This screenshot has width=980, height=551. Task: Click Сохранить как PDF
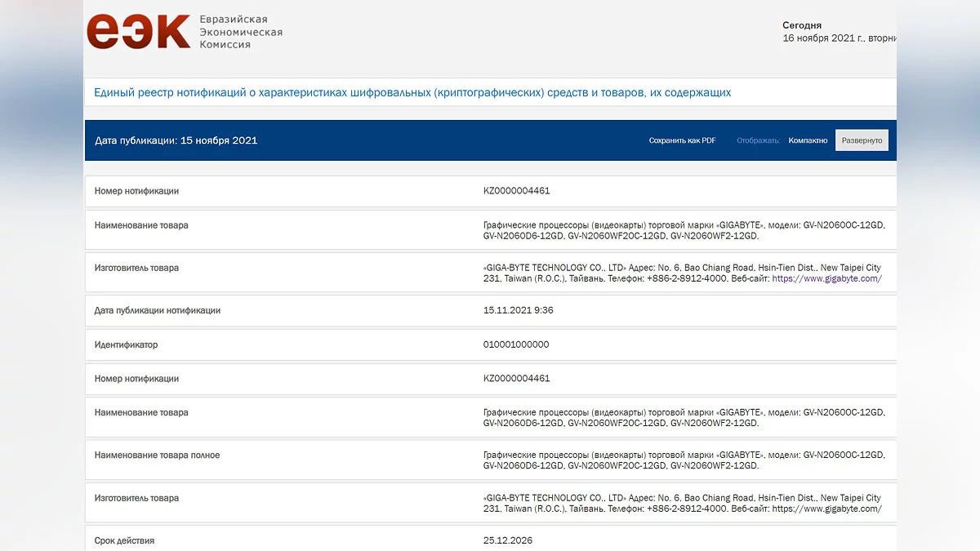pyautogui.click(x=682, y=140)
